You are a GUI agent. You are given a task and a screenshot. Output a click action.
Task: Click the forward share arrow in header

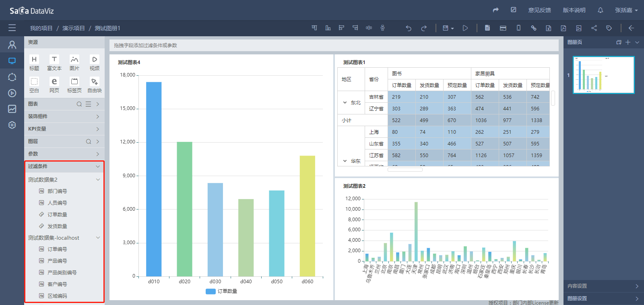point(496,10)
